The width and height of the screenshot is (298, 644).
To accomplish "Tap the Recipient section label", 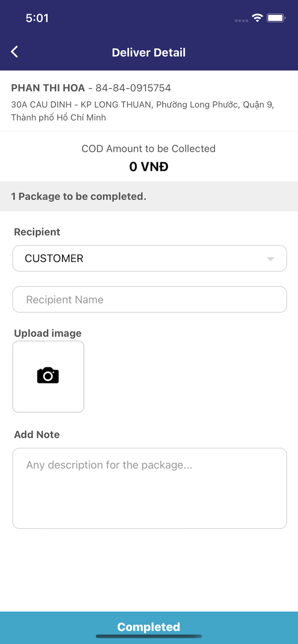I will [x=37, y=232].
